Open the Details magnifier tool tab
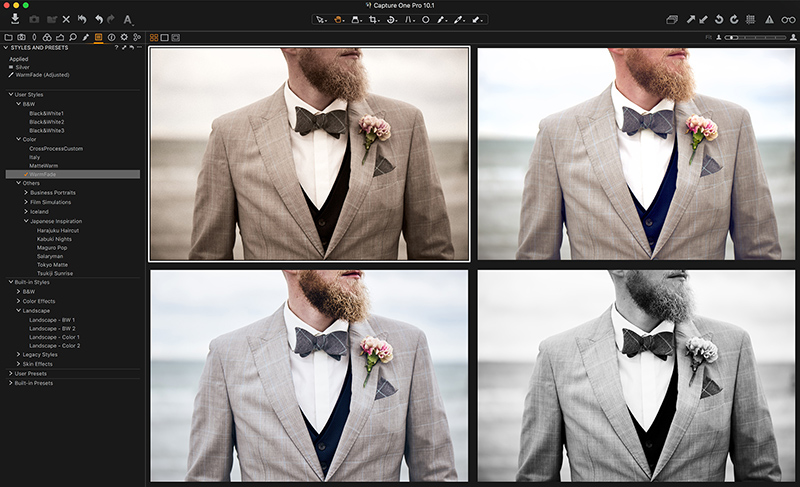This screenshot has width=800, height=487. pos(73,37)
